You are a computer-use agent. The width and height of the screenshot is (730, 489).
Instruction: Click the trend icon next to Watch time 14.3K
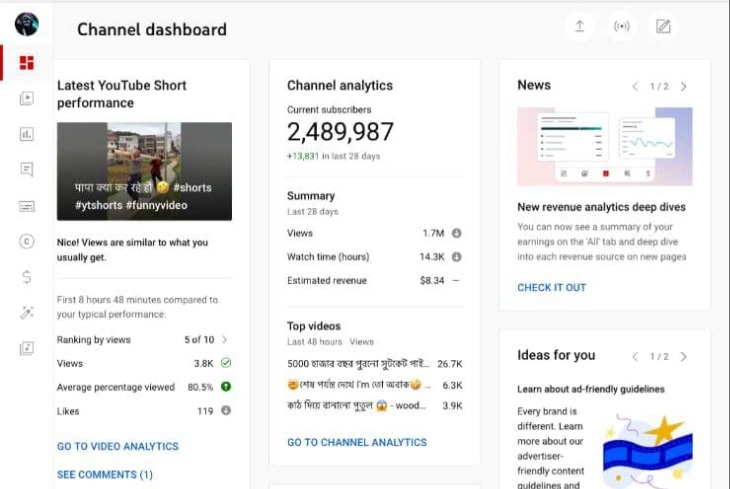457,257
